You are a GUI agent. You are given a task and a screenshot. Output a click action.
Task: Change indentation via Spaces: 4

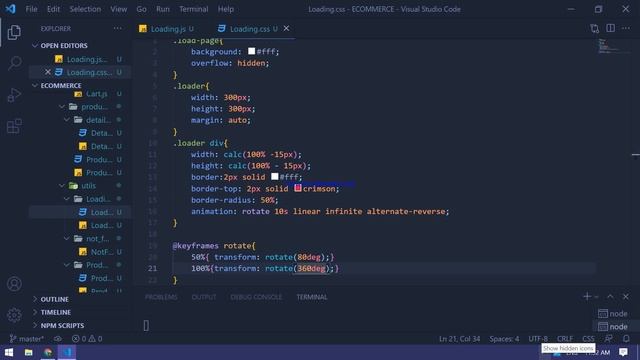point(504,339)
